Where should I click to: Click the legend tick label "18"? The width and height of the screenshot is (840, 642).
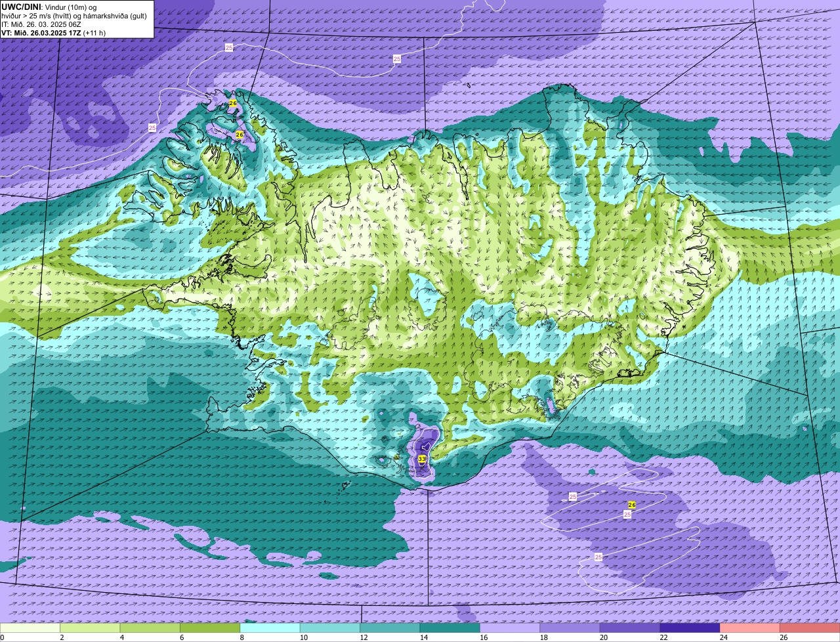pos(544,637)
